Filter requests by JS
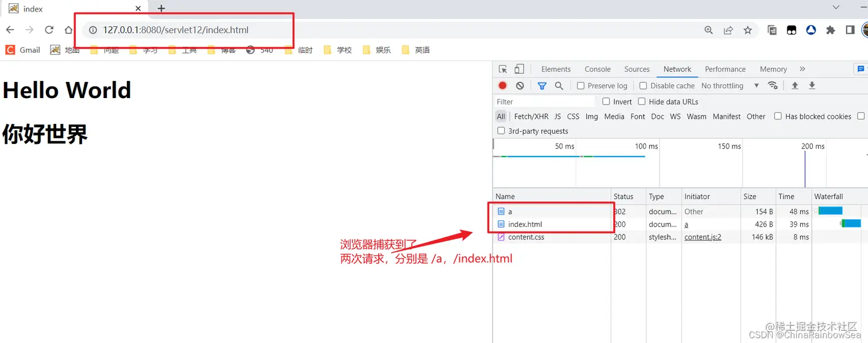 [x=557, y=116]
